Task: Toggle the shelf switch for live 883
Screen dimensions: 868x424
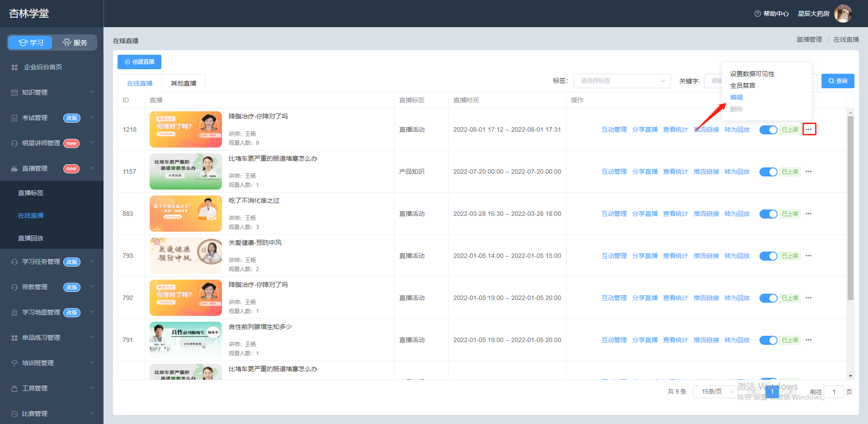Action: pyautogui.click(x=768, y=214)
